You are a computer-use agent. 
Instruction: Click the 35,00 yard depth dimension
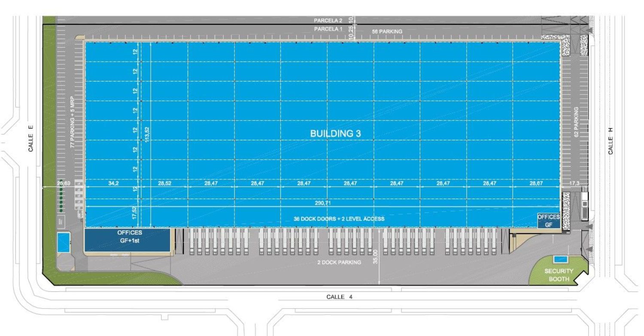click(x=375, y=257)
